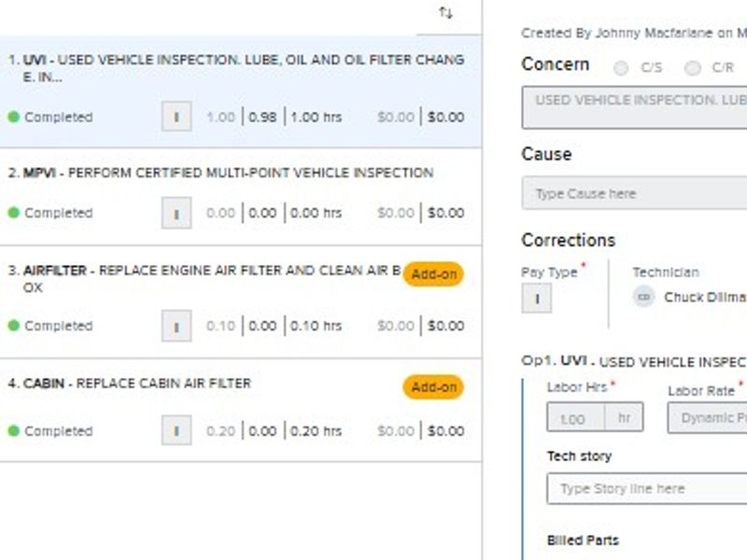
Task: Click the pay type icon on CABIN row
Action: pos(176,430)
